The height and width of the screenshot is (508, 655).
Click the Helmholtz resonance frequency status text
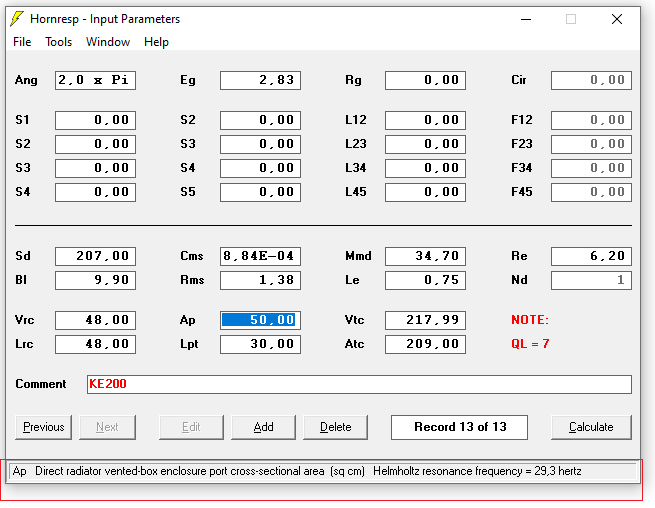coord(477,471)
